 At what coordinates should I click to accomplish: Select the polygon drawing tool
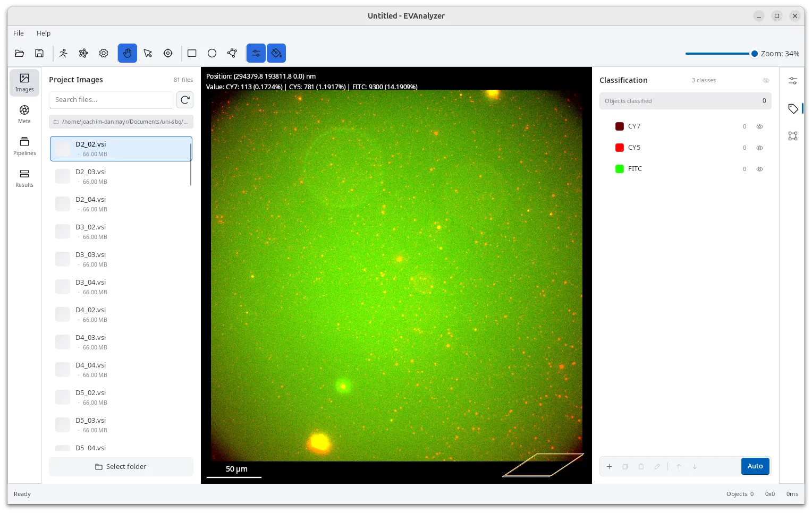tap(232, 53)
